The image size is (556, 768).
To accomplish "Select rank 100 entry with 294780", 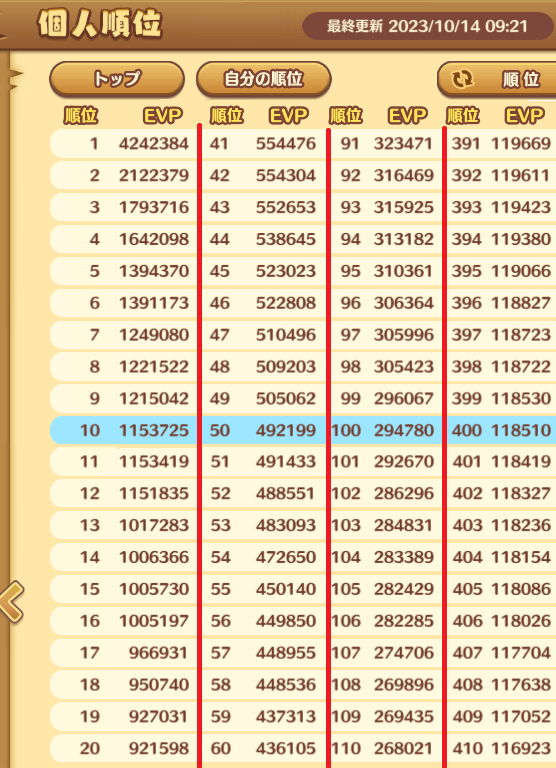I will click(x=386, y=430).
